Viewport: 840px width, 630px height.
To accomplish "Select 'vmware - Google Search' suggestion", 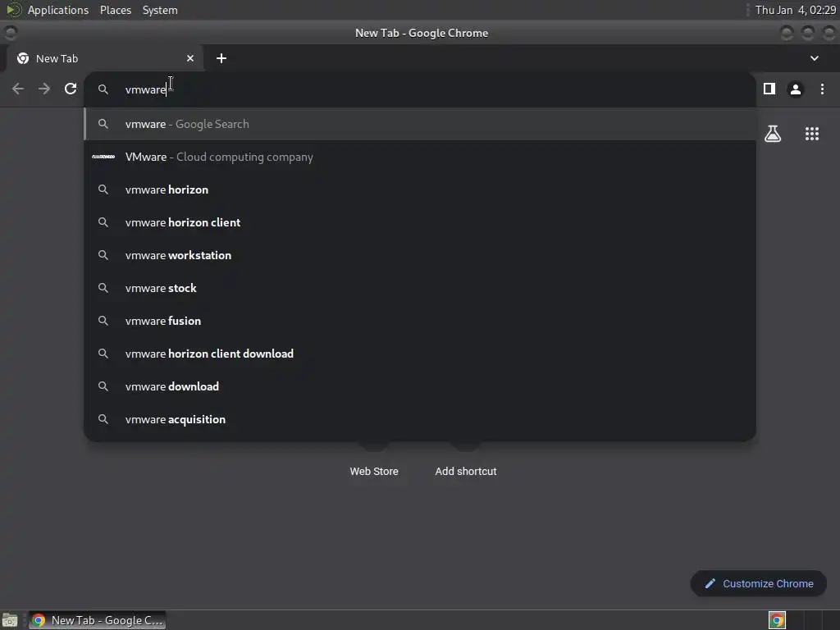I will click(420, 124).
